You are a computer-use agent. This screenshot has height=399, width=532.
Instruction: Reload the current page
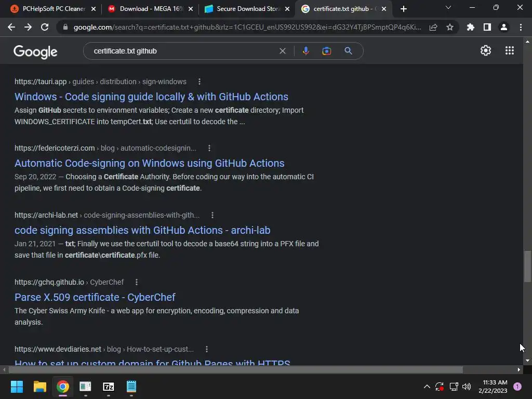(45, 27)
